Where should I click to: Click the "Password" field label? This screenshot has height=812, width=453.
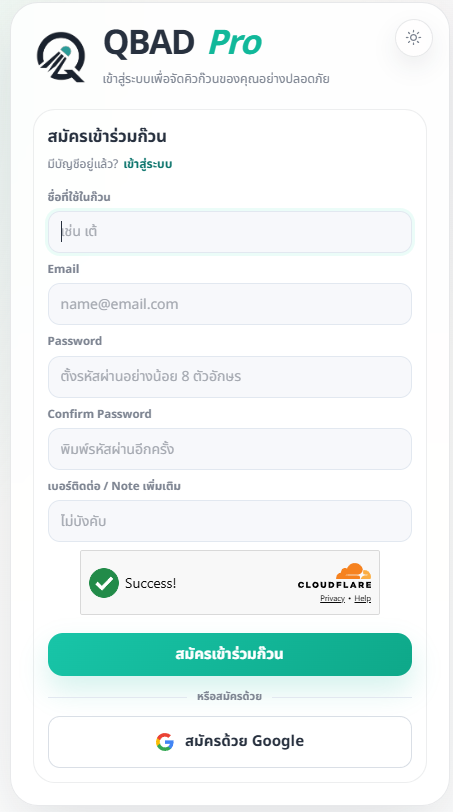point(75,341)
